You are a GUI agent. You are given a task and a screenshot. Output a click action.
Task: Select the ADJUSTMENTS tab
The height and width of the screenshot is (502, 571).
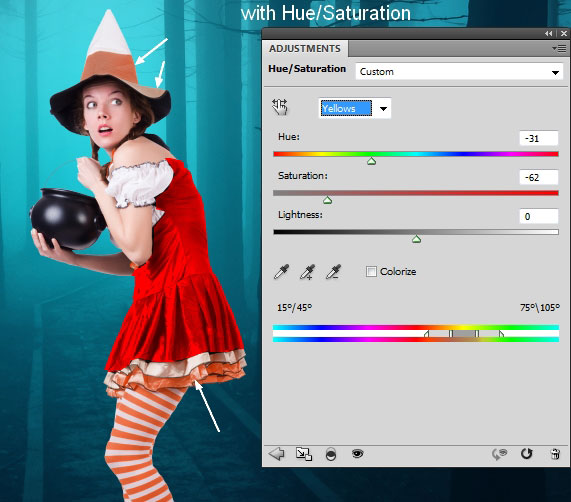(x=305, y=48)
